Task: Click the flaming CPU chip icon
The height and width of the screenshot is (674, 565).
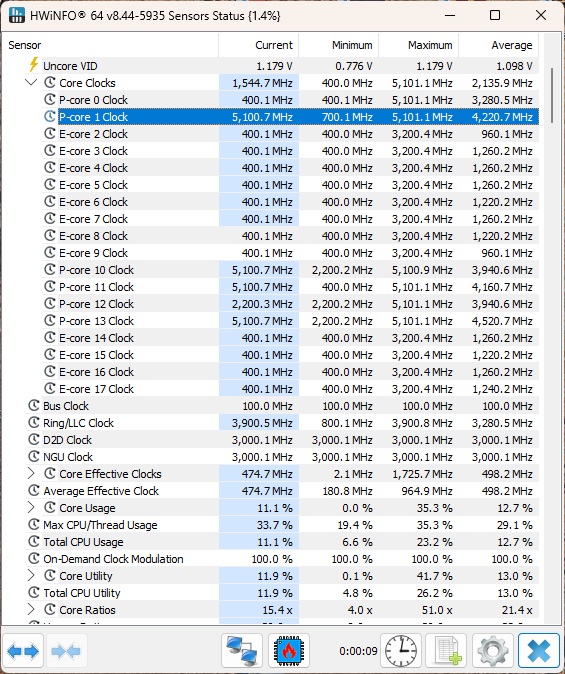Action: point(289,651)
